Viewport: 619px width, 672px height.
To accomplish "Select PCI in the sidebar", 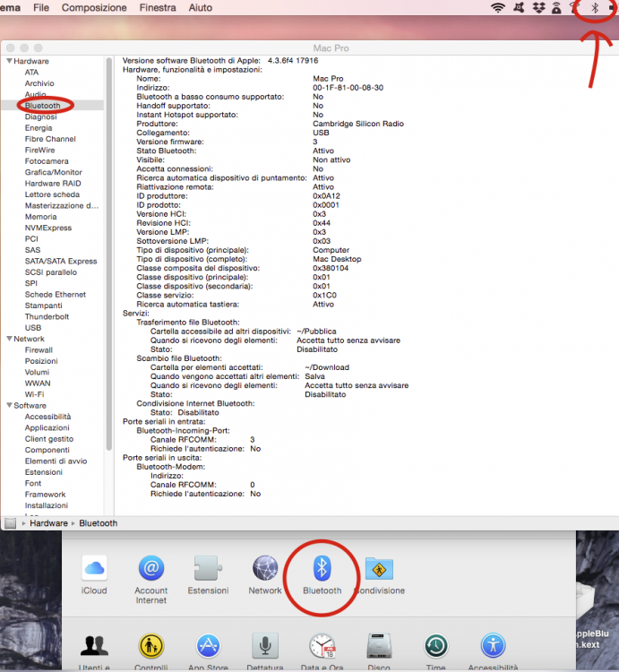I will click(x=31, y=238).
